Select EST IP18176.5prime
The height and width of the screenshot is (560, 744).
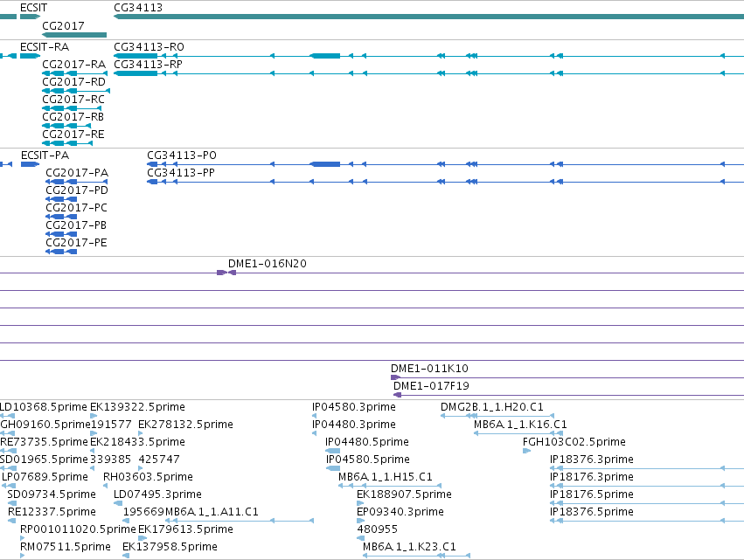point(592,494)
